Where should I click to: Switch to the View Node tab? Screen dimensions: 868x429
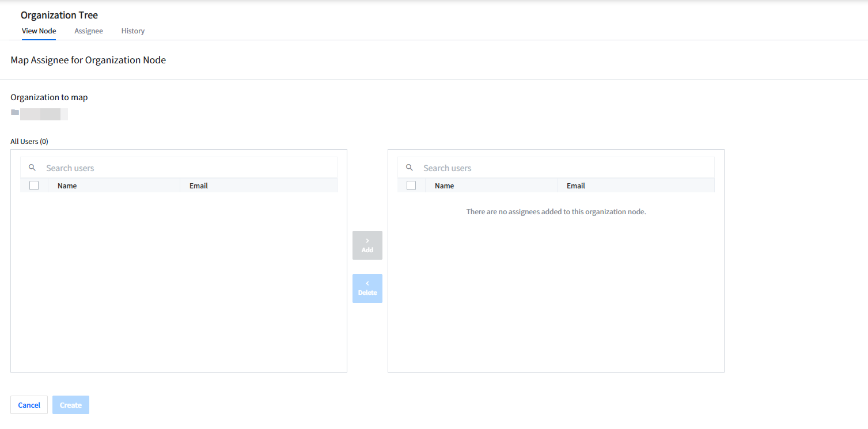[x=39, y=31]
